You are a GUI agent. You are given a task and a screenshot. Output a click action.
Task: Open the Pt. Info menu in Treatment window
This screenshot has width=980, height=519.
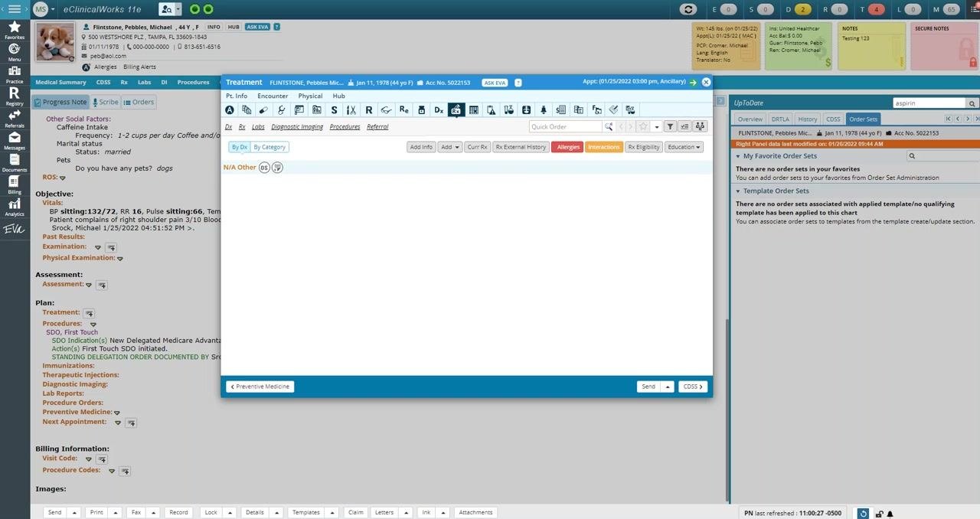pyautogui.click(x=237, y=96)
